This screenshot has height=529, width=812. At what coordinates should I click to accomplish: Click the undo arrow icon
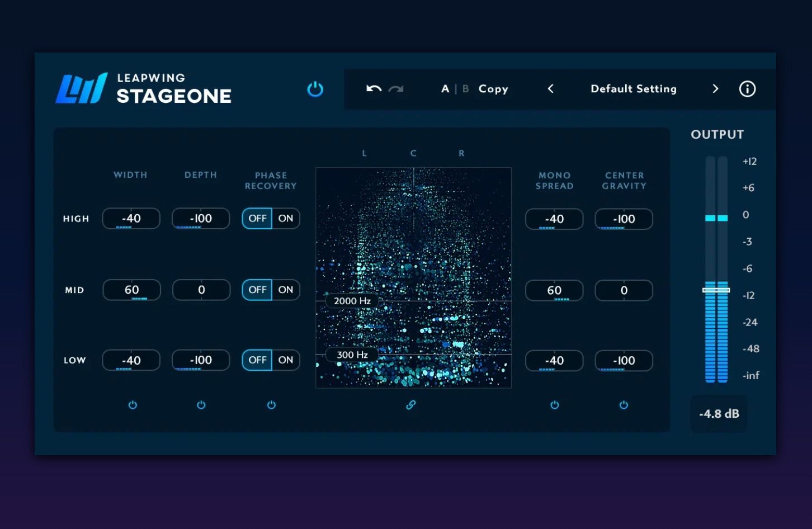point(374,89)
